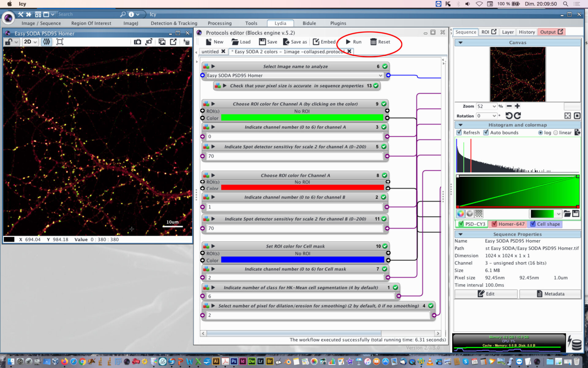The height and width of the screenshot is (368, 588).
Task: Click red Channel B color swatch
Action: point(302,187)
